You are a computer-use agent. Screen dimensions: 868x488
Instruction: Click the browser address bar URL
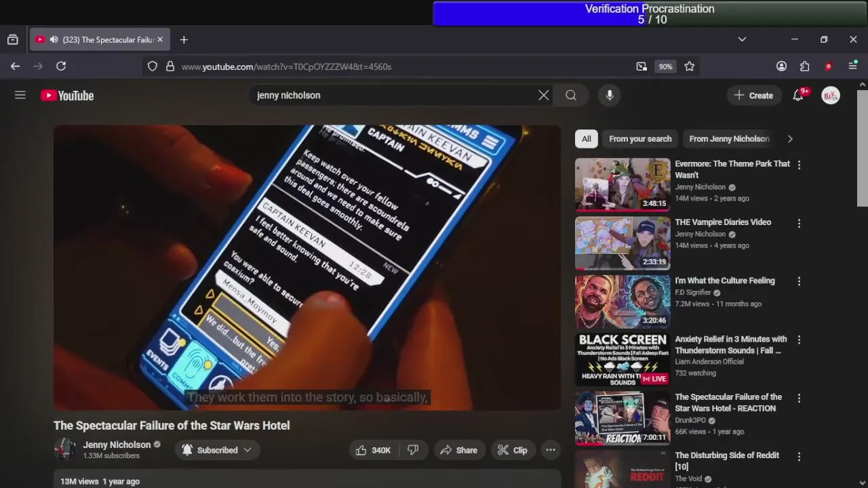[x=286, y=66]
